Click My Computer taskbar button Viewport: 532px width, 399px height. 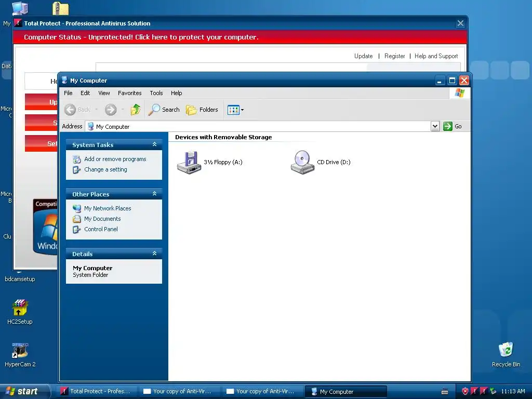(345, 392)
